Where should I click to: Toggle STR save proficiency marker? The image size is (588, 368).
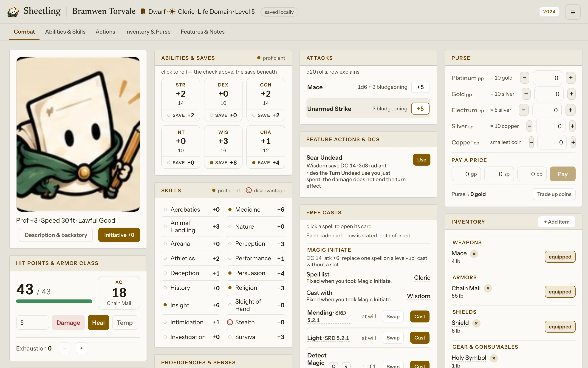click(169, 115)
